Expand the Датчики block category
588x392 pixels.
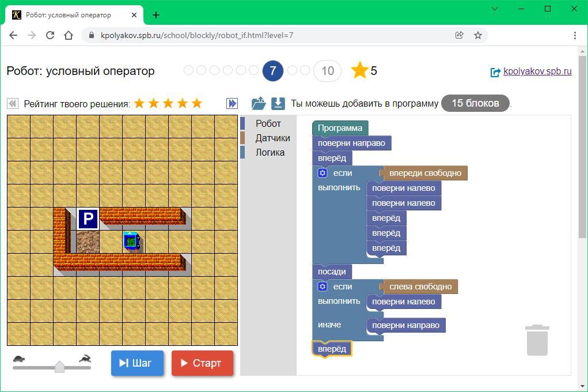(x=272, y=138)
